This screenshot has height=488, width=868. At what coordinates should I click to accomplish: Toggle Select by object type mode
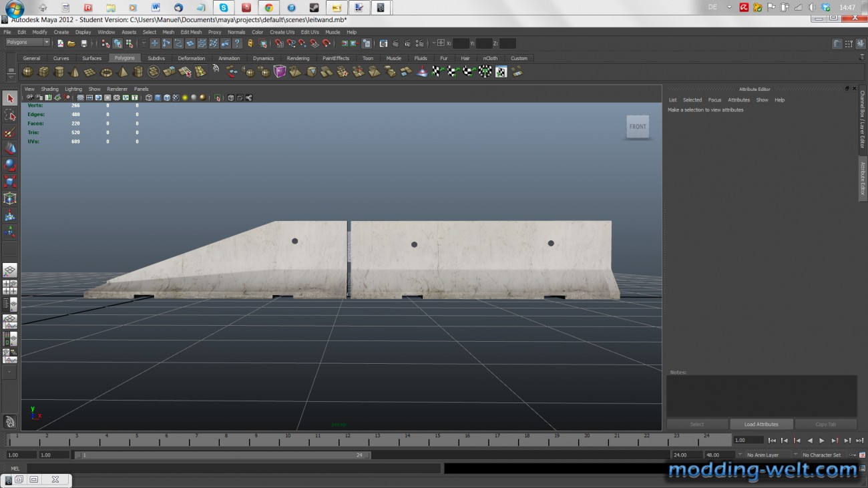118,43
